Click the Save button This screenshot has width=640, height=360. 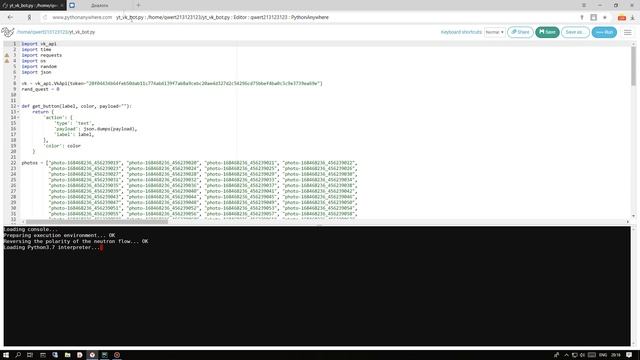point(547,32)
